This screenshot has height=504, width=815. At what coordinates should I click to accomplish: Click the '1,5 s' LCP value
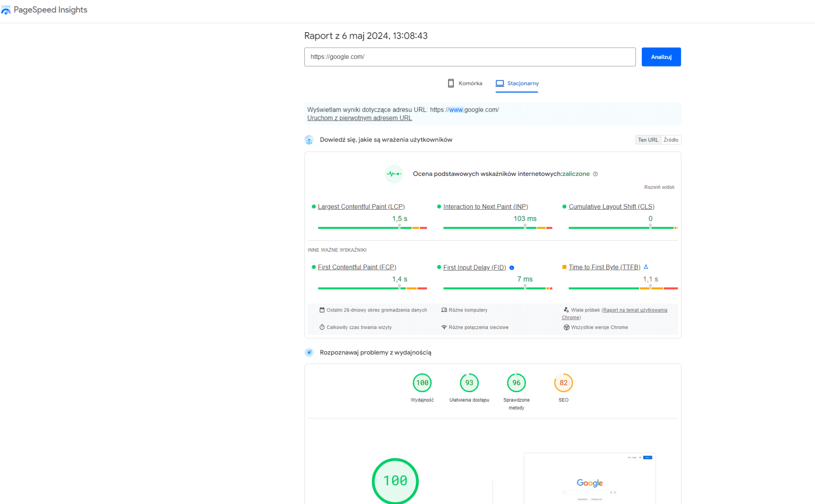pos(400,219)
